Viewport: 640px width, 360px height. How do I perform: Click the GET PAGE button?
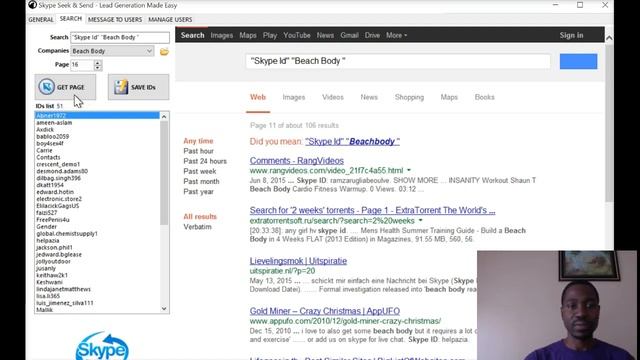click(65, 87)
